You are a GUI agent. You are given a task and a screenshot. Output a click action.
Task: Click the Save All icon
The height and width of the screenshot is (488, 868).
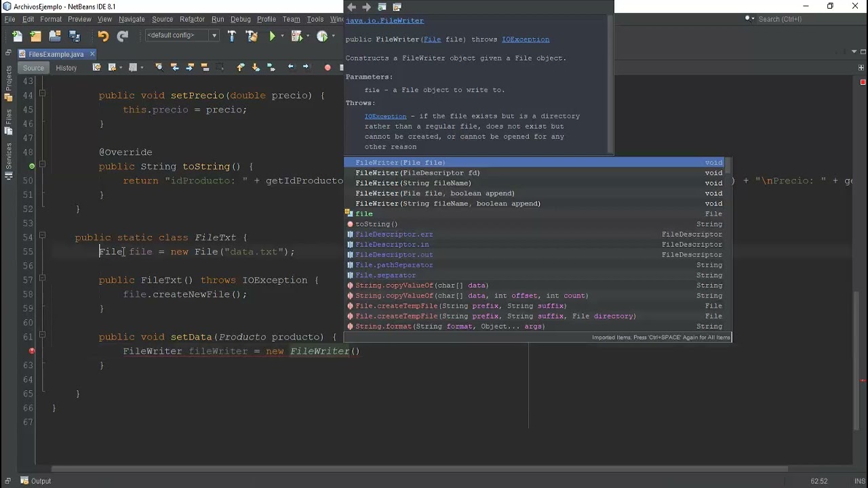(x=74, y=36)
